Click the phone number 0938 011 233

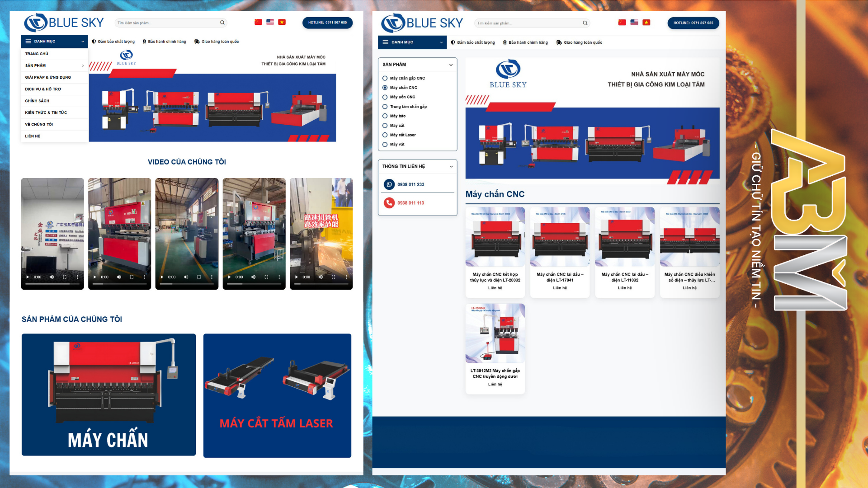point(410,184)
